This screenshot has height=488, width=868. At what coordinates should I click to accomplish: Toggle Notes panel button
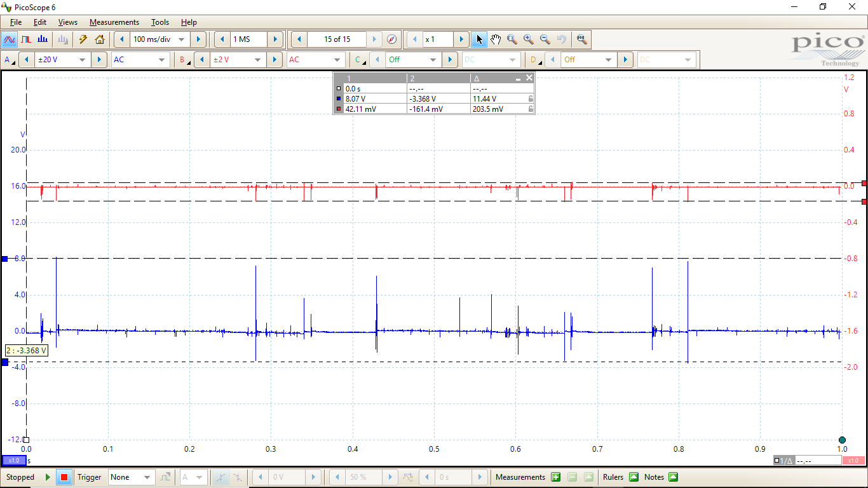pyautogui.click(x=673, y=477)
